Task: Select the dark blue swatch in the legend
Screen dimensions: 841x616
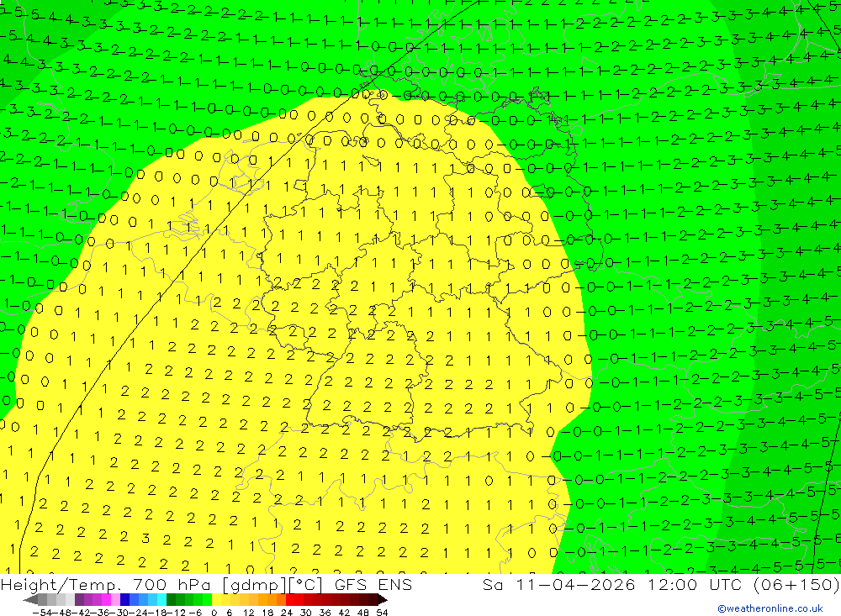Action: [x=124, y=600]
